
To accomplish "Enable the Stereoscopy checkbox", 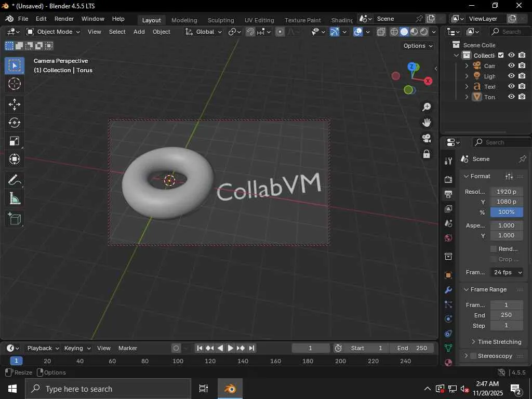I will 473,356.
